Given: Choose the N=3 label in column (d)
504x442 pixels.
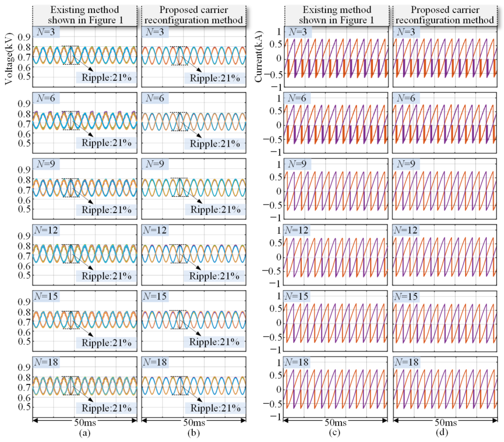Looking at the screenshot, I should pos(406,32).
